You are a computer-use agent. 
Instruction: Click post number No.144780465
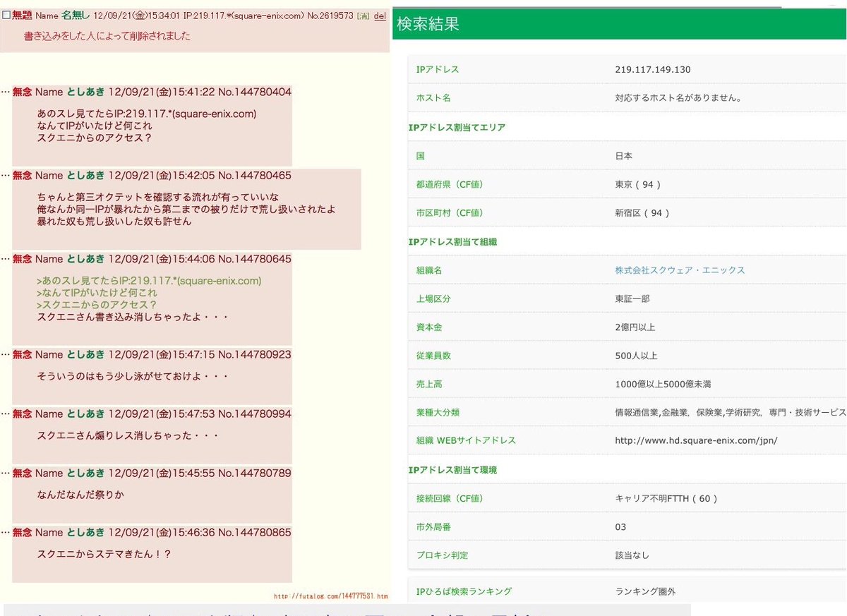tap(255, 175)
